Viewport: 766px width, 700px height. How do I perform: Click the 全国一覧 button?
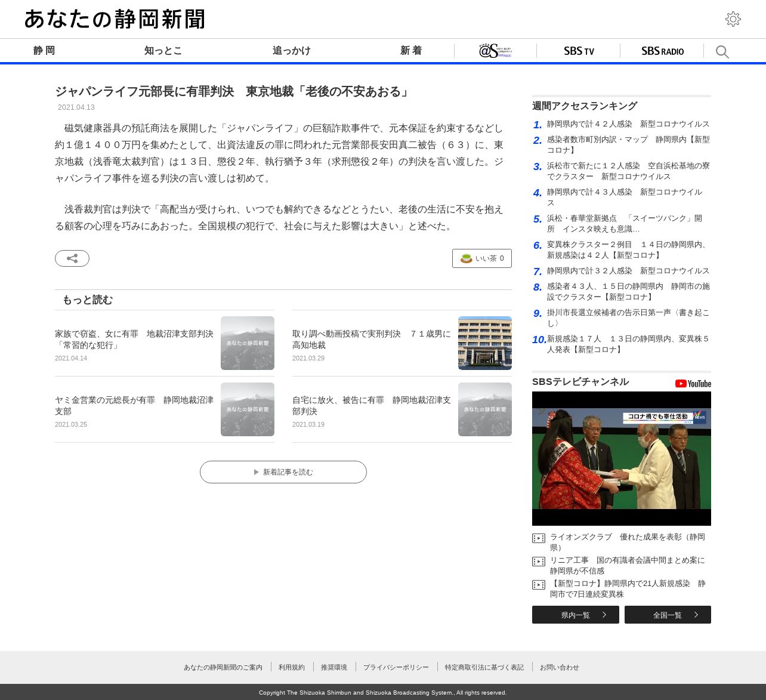[668, 615]
